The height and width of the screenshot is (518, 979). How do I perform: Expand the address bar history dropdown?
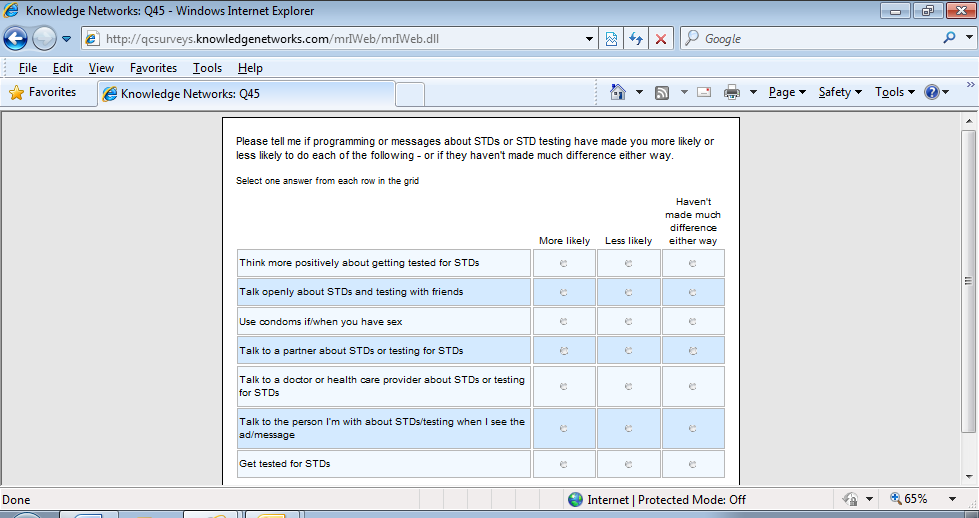click(589, 39)
